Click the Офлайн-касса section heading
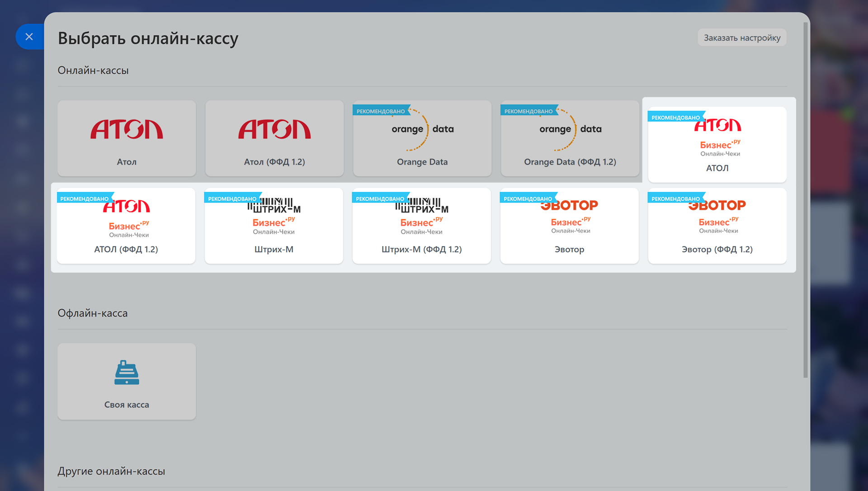The image size is (868, 491). tap(93, 313)
